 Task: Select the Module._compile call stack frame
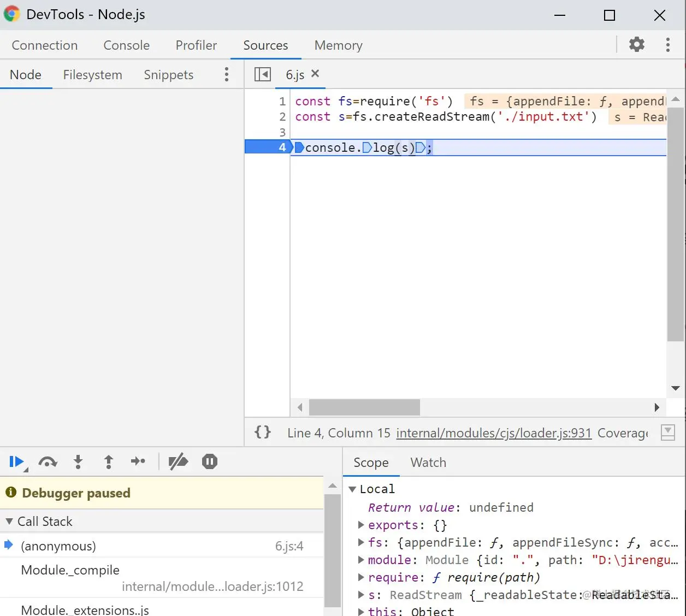click(x=162, y=578)
